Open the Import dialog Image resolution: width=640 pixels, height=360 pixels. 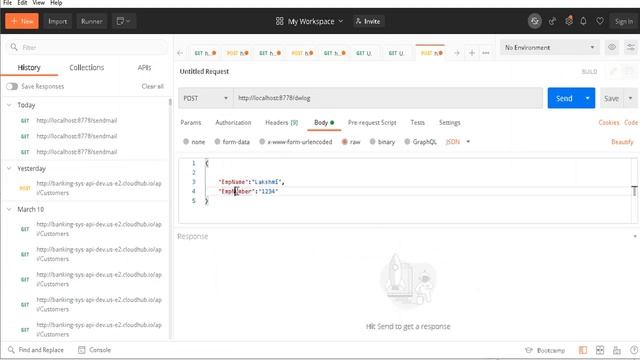pyautogui.click(x=58, y=21)
